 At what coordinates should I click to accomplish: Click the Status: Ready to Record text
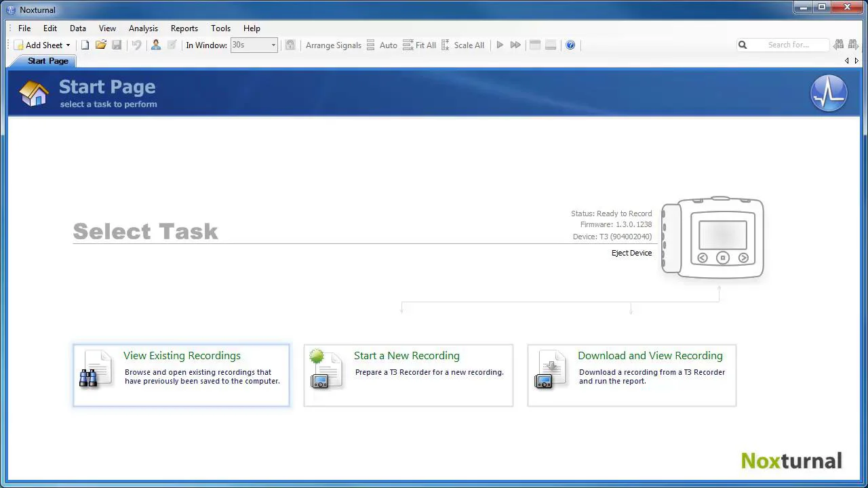point(611,213)
